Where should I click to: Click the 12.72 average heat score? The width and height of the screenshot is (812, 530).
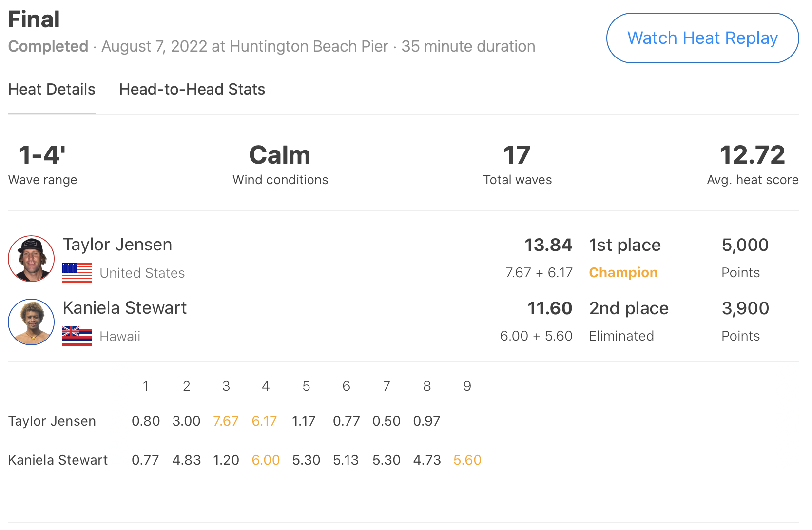(752, 155)
